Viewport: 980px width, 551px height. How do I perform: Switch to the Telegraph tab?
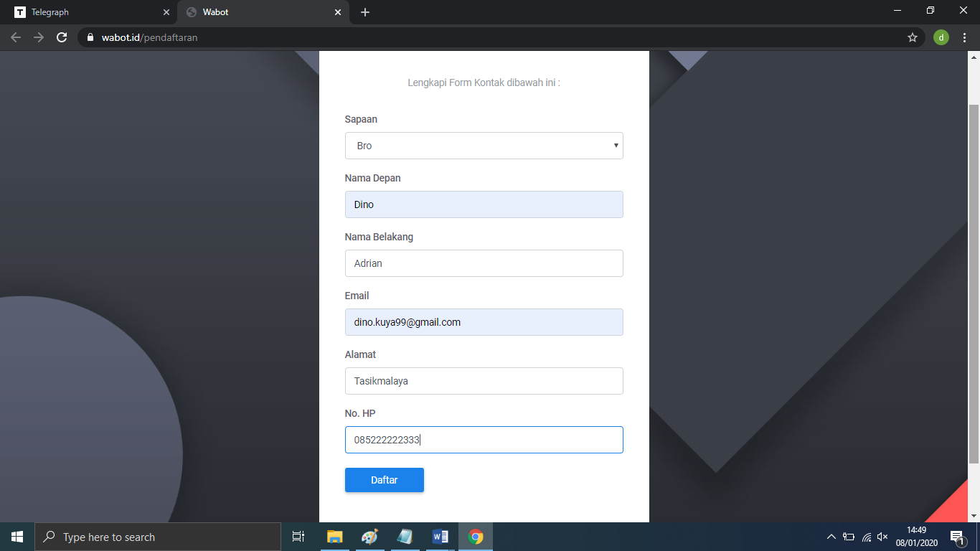point(90,12)
